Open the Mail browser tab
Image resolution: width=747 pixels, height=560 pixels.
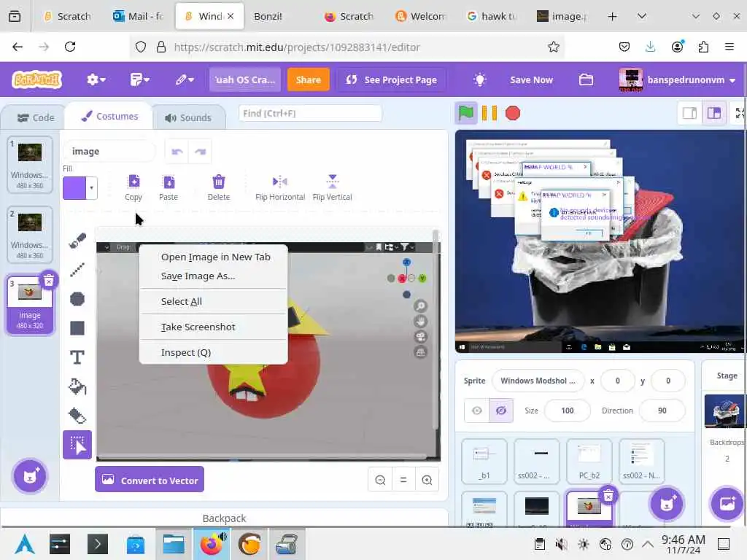[x=138, y=16]
